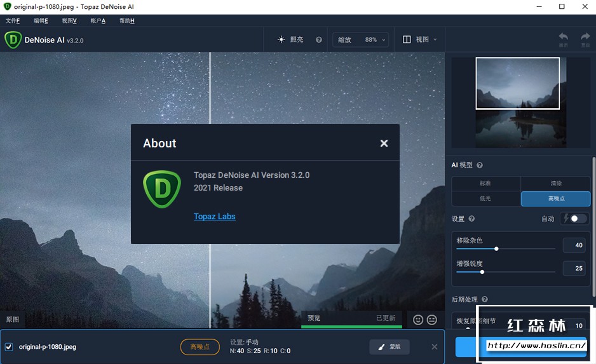Open the 文件 menu
Image resolution: width=596 pixels, height=364 pixels.
(13, 20)
